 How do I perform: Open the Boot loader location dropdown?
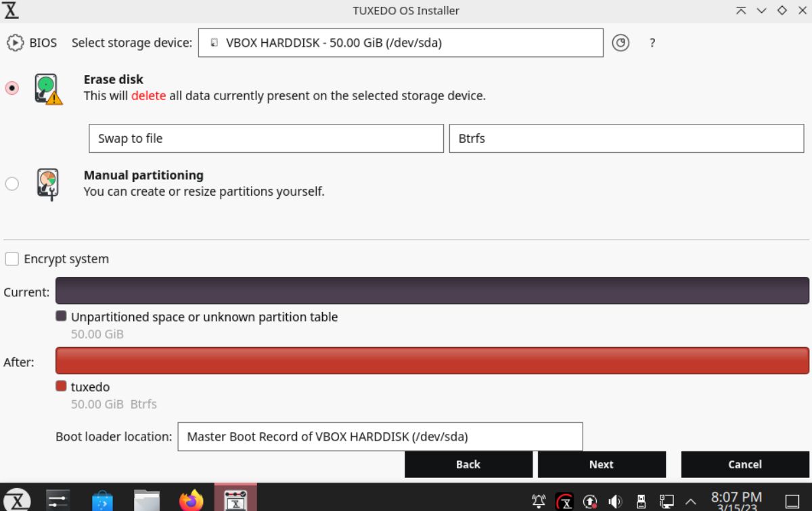[380, 437]
